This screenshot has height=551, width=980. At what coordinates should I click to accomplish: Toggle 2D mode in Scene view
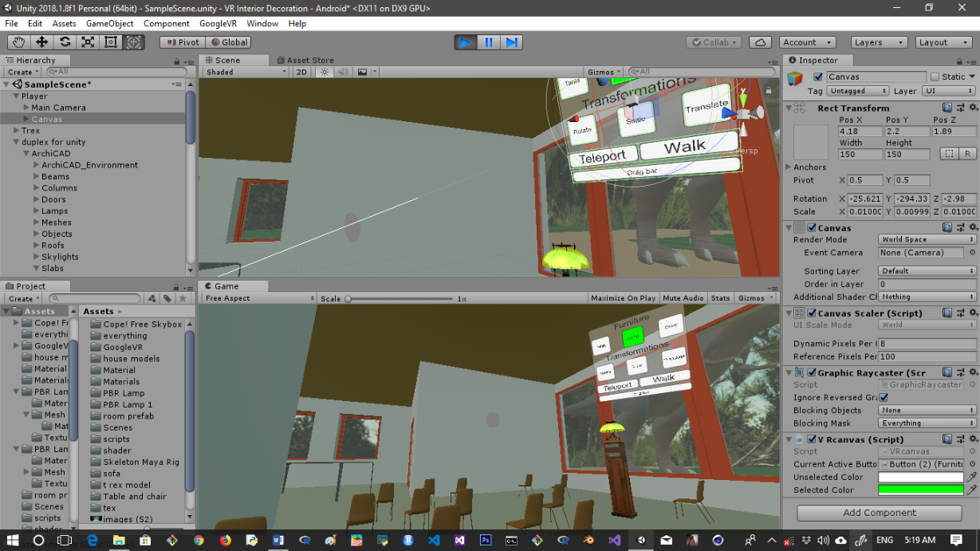[x=301, y=72]
